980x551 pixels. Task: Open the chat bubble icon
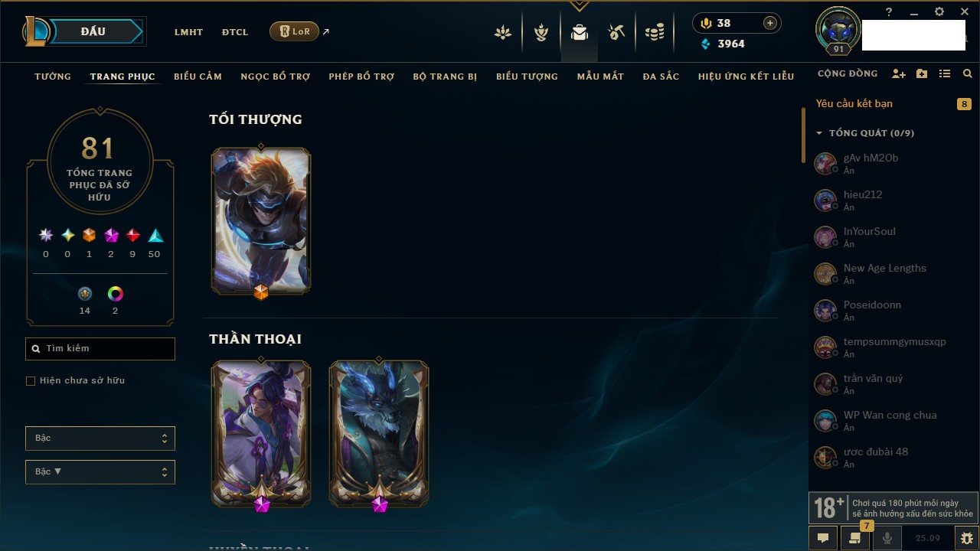point(823,538)
